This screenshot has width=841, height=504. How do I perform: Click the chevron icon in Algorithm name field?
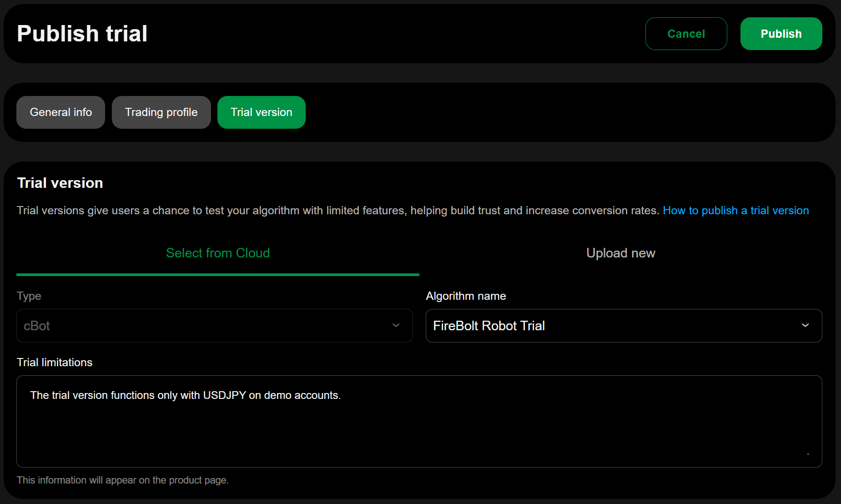click(805, 326)
